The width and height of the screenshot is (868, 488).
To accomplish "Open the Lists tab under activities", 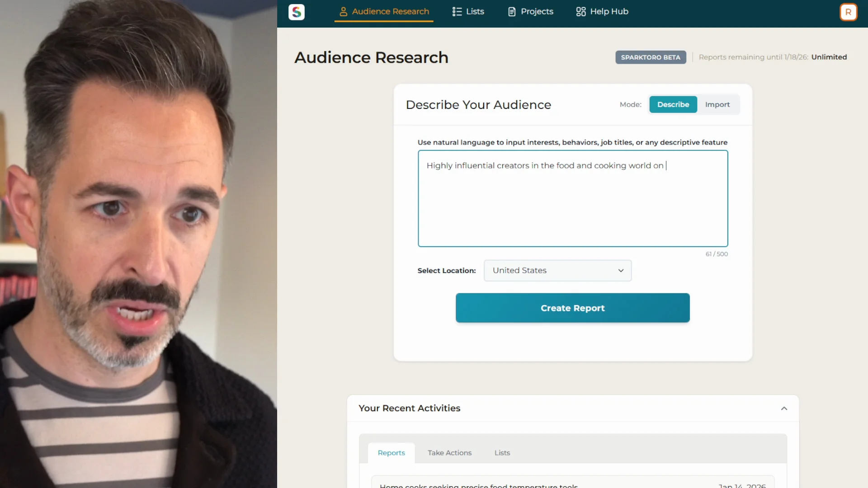I will (x=502, y=452).
